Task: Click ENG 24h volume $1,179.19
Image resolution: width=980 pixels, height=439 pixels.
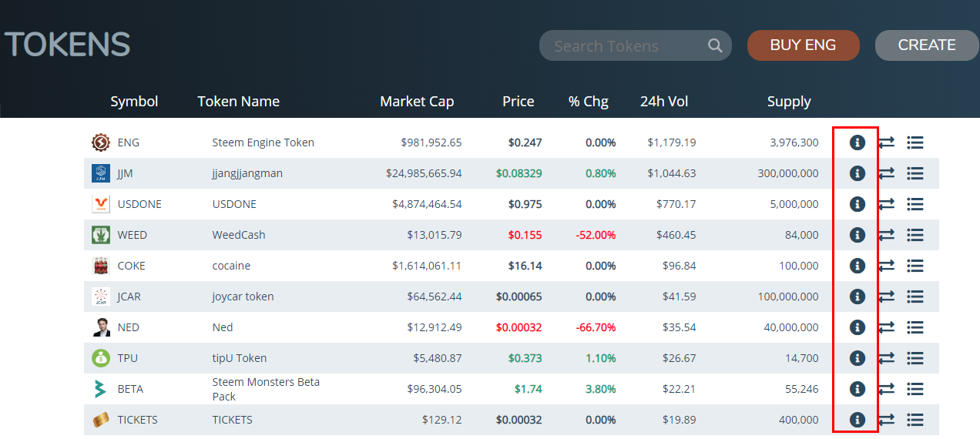Action: (672, 142)
